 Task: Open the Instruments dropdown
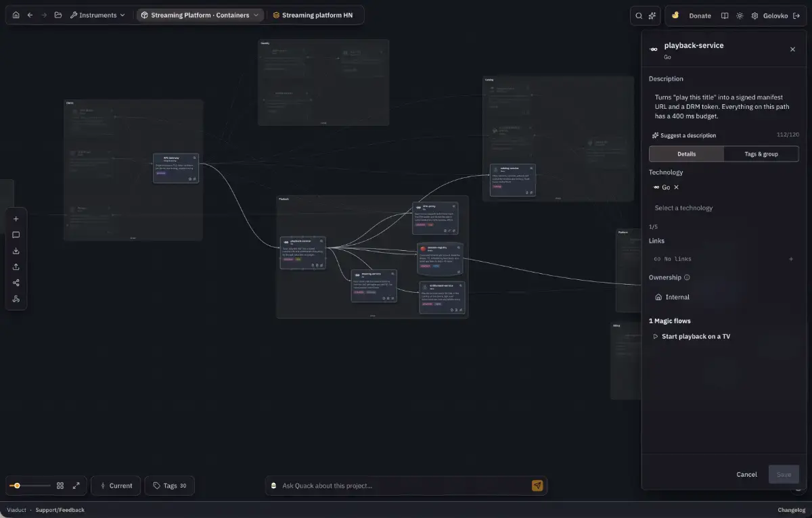97,15
